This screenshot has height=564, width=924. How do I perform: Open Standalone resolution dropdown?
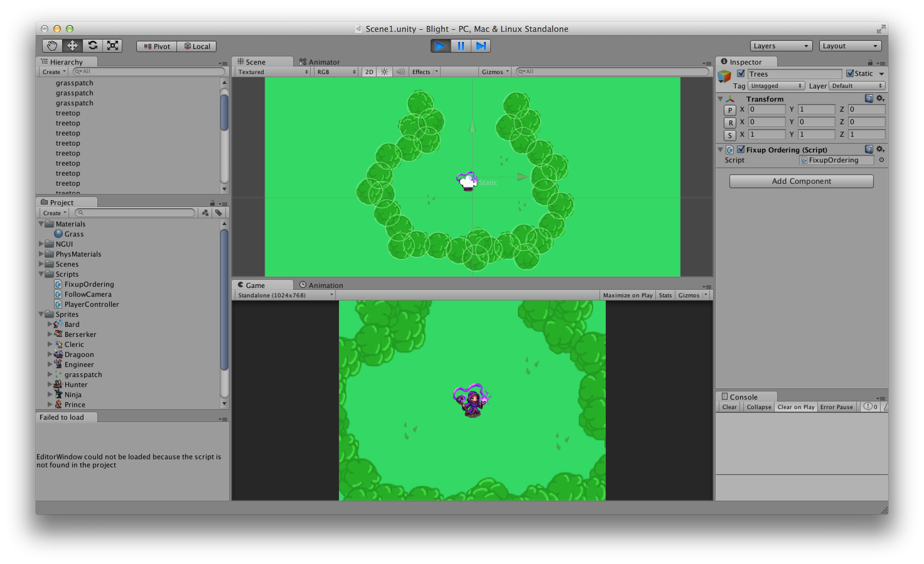(285, 295)
